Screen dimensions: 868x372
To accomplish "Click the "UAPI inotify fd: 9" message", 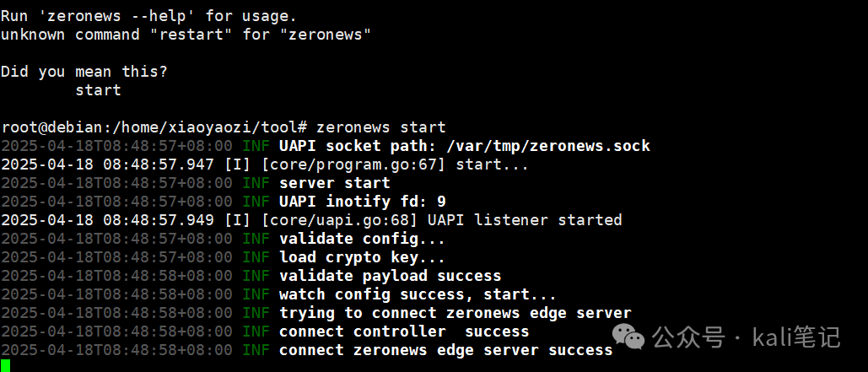I will point(362,202).
